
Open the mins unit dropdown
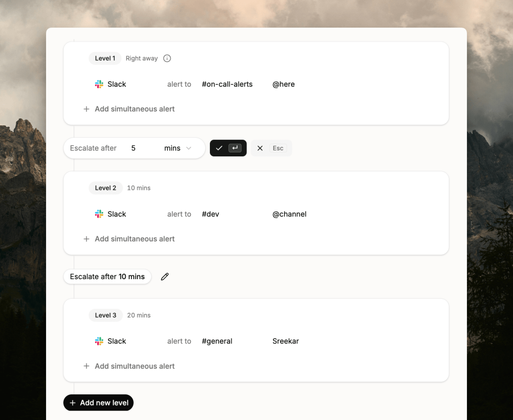[178, 148]
